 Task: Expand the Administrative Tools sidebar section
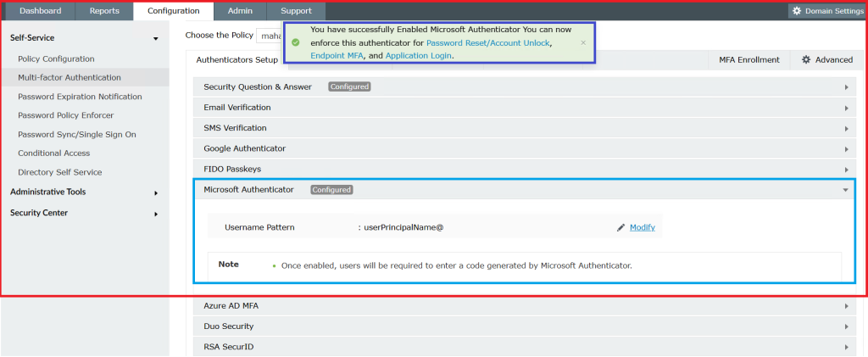tap(156, 192)
